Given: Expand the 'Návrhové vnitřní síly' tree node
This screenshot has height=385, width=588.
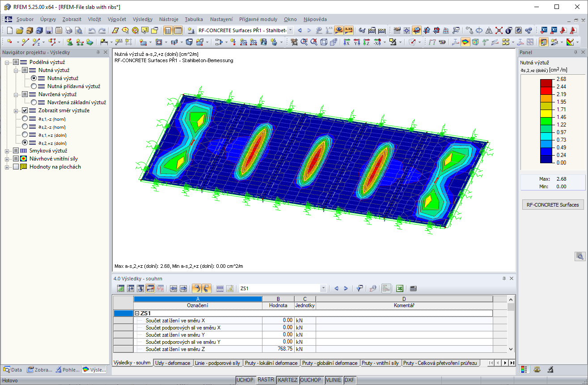Looking at the screenshot, I should (7, 159).
